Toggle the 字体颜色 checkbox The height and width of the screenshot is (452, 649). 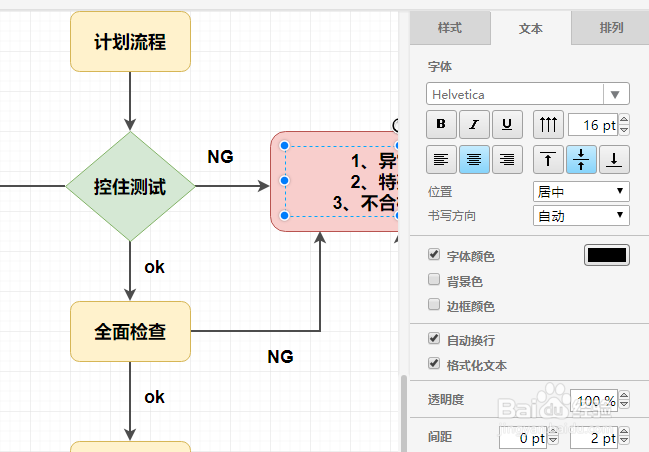point(434,254)
